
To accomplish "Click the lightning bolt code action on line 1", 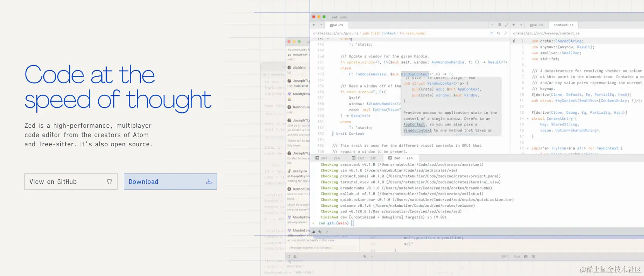I will click(514, 41).
